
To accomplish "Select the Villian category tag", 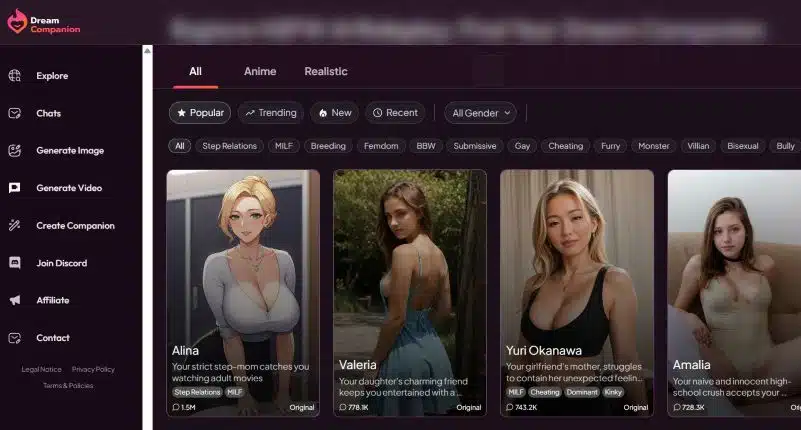I will pyautogui.click(x=698, y=146).
